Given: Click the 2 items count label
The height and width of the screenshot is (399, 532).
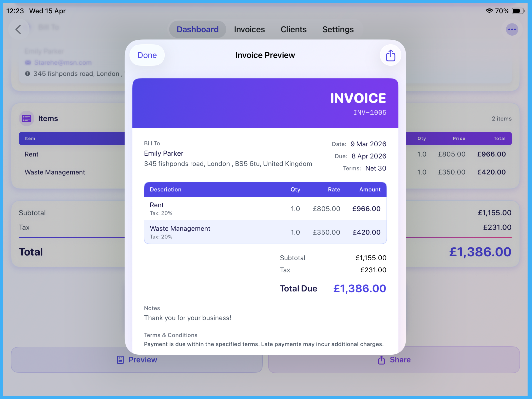Looking at the screenshot, I should 501,119.
